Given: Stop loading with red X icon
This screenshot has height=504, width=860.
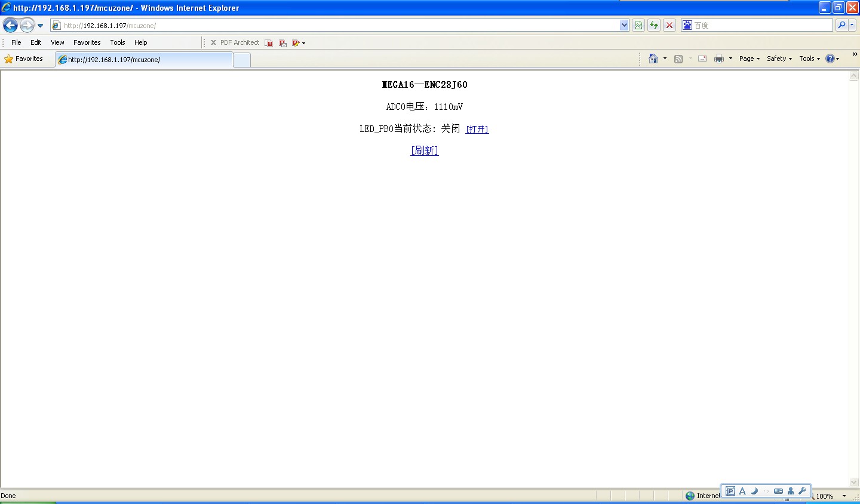Looking at the screenshot, I should (669, 25).
